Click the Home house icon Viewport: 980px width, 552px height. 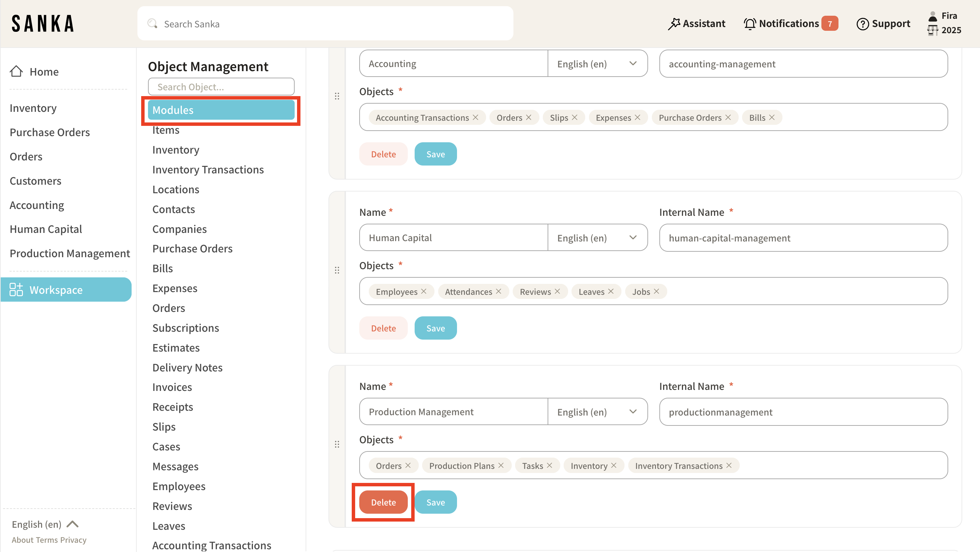pyautogui.click(x=16, y=71)
